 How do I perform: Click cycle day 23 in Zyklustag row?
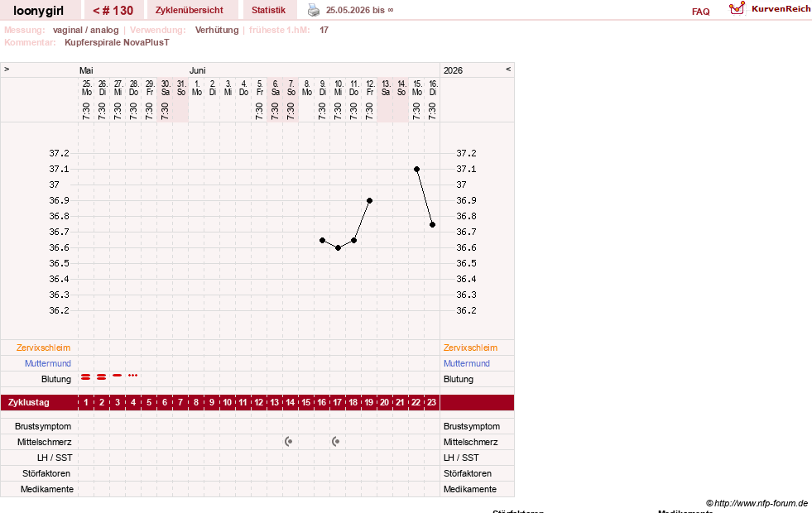[x=431, y=402]
